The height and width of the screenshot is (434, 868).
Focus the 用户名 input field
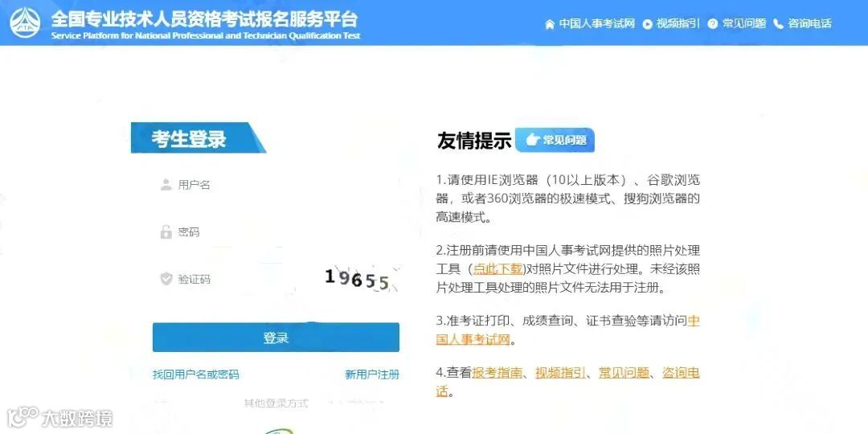coord(276,185)
